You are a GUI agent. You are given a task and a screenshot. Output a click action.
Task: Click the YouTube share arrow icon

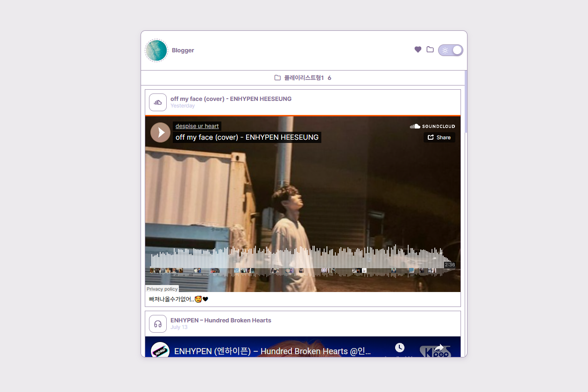(439, 348)
